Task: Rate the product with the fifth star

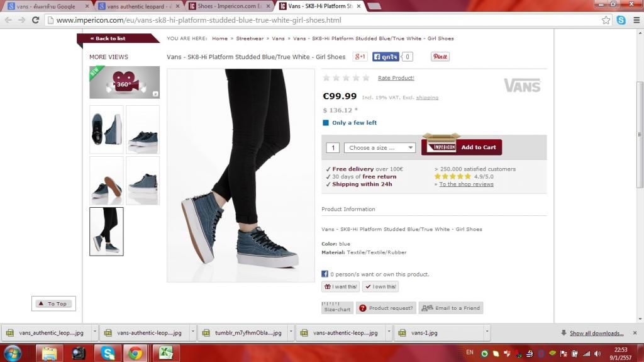Action: [366, 78]
